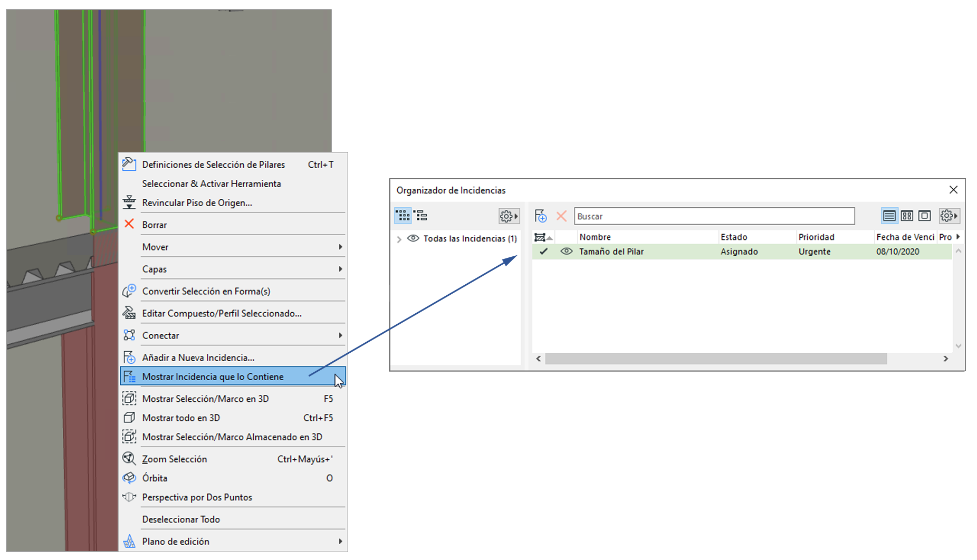Switch issues to tile grid view layout
This screenshot has width=977, height=560.
tap(907, 216)
